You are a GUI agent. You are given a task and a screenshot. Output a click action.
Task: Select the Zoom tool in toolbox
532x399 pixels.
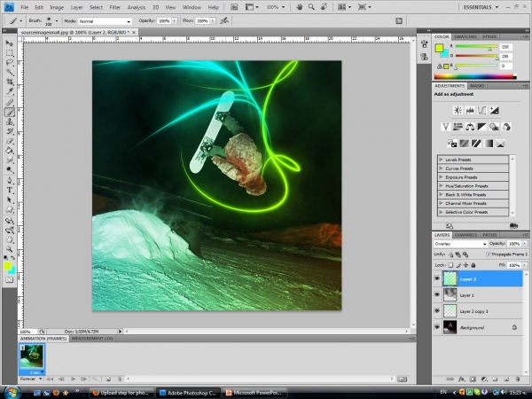pos(9,249)
